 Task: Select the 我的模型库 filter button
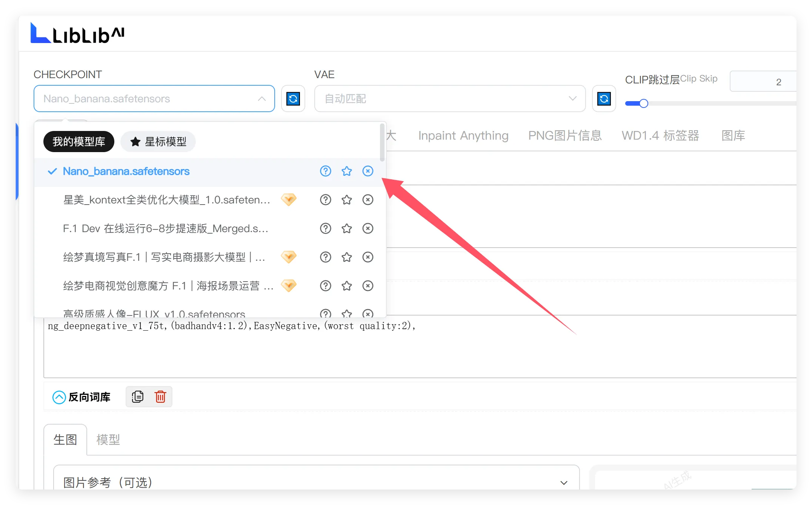(78, 142)
